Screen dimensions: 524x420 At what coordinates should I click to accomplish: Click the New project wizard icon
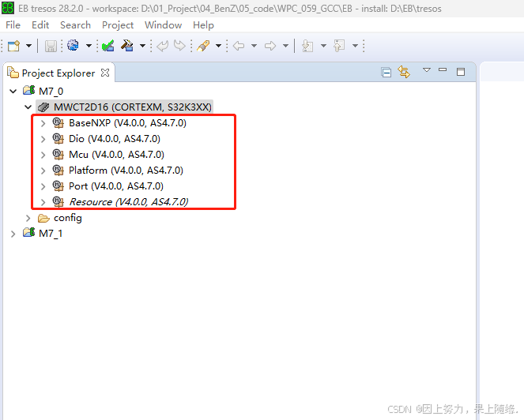(14, 46)
